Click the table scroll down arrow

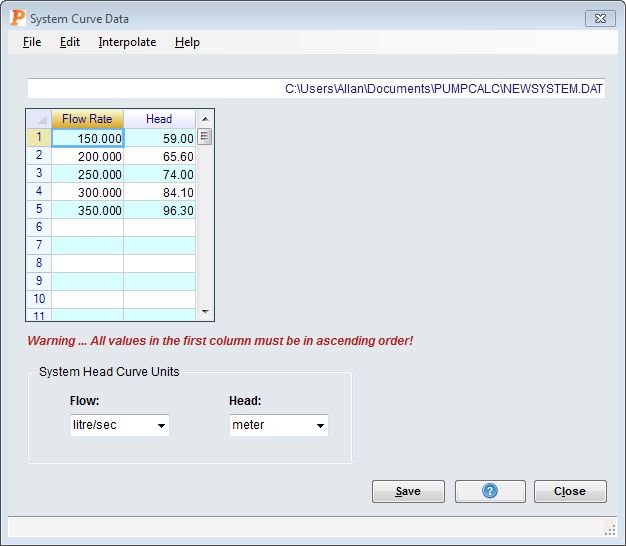click(205, 311)
